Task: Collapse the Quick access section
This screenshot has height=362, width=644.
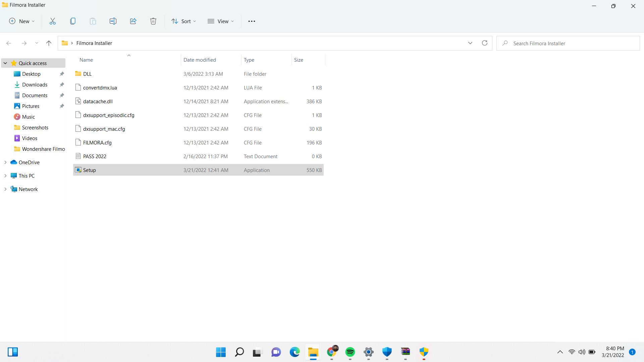Action: click(5, 63)
